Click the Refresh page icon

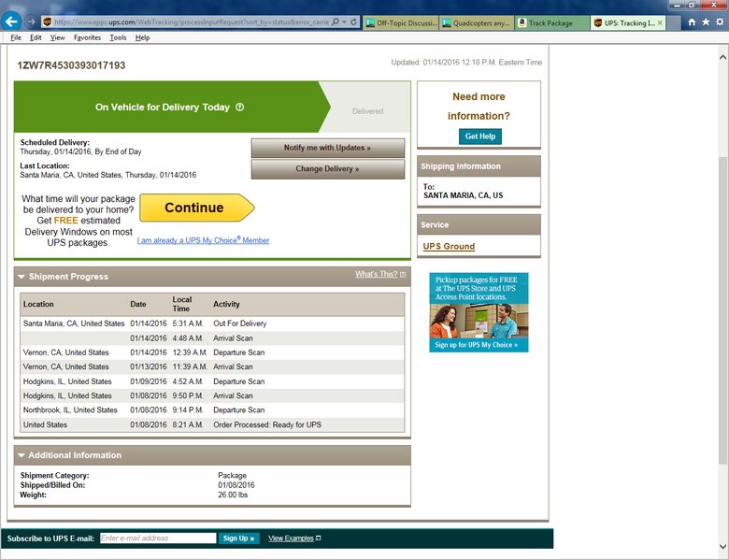tap(354, 22)
